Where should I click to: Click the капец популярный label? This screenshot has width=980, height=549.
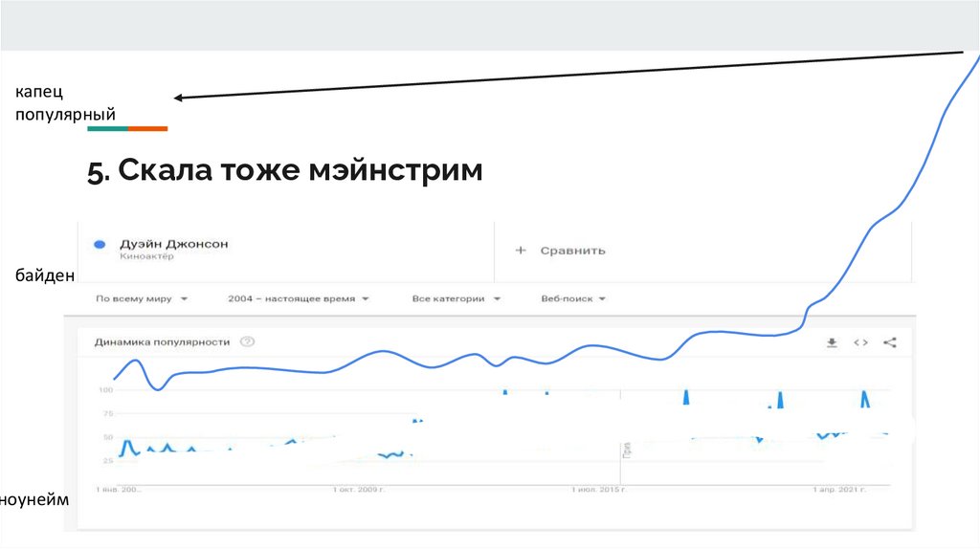pos(65,102)
